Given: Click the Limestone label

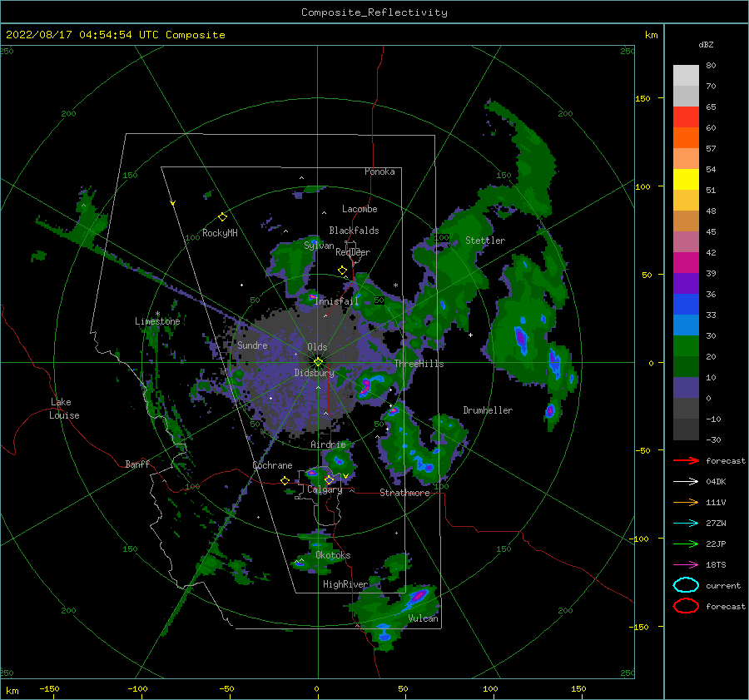Looking at the screenshot, I should point(157,321).
